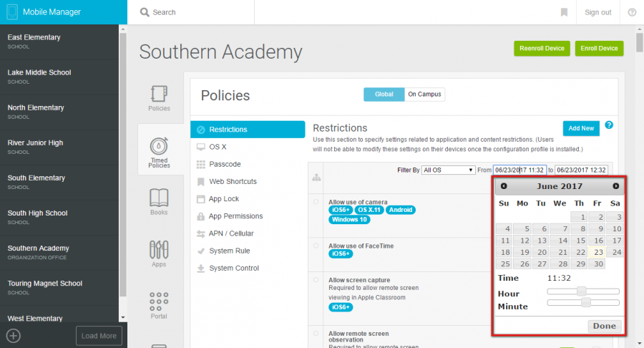The height and width of the screenshot is (348, 644).
Task: Open the Filter By All OS dropdown
Action: [x=448, y=170]
